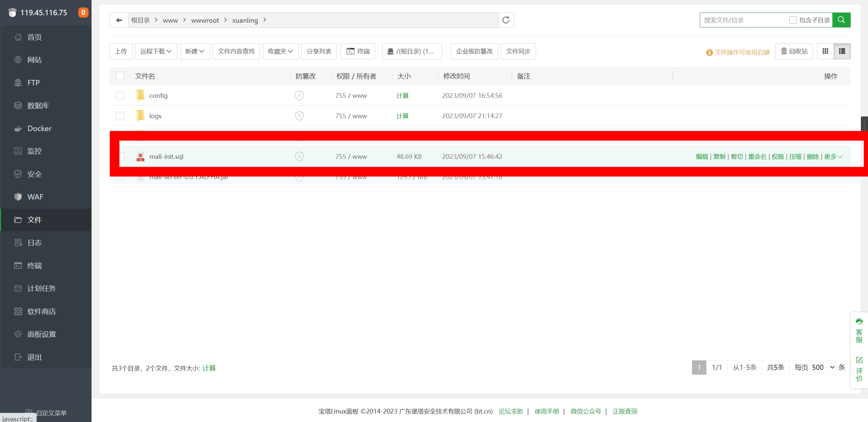
Task: Click 上传 upload button
Action: [121, 51]
